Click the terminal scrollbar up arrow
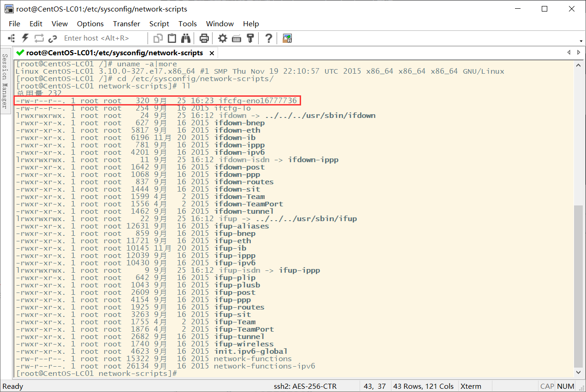 click(579, 66)
